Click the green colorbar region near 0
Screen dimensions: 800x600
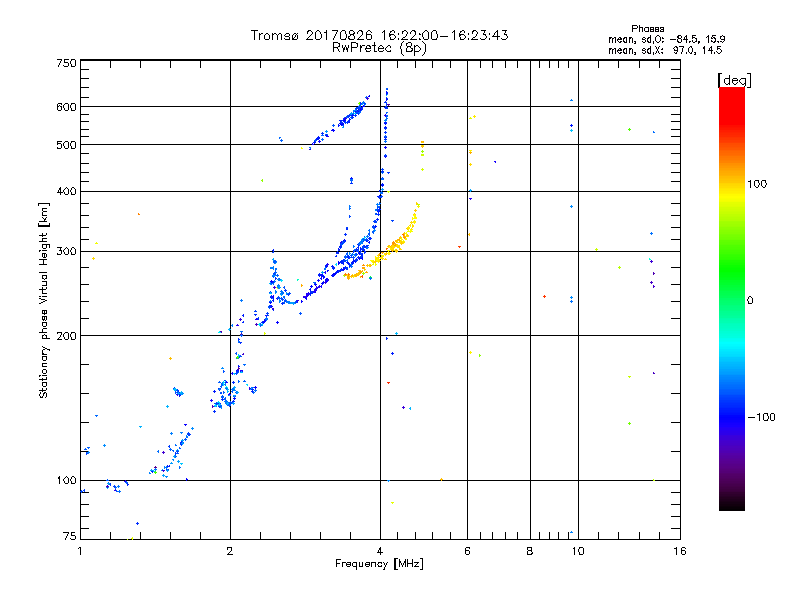(x=732, y=300)
